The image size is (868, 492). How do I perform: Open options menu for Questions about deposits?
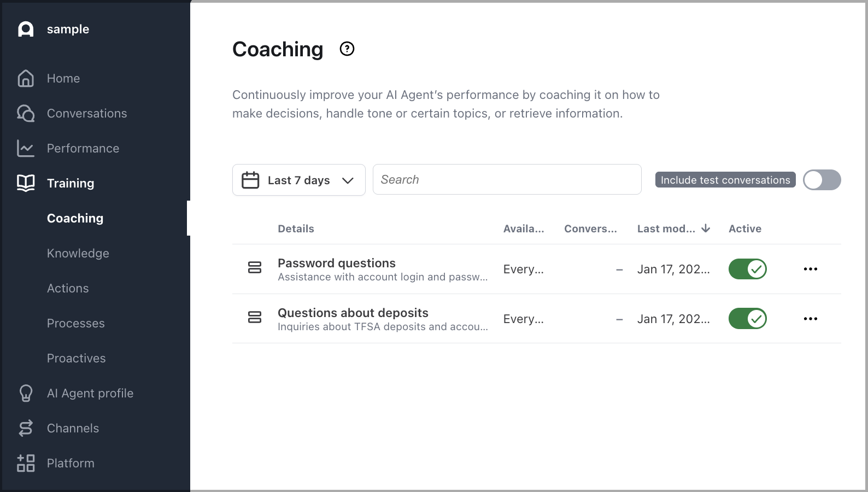point(811,319)
